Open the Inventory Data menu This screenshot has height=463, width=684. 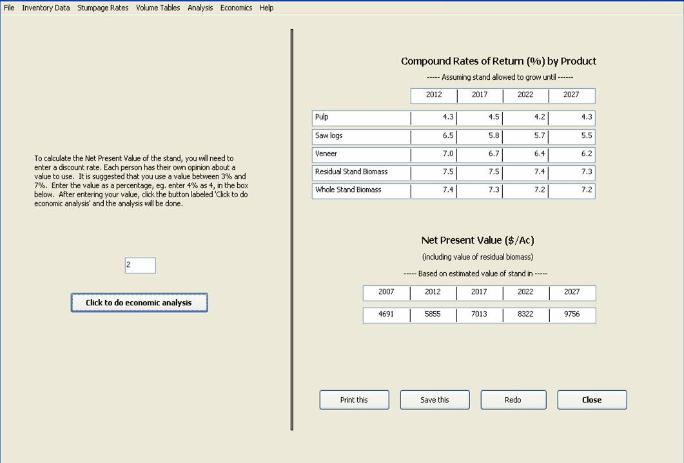[46, 7]
